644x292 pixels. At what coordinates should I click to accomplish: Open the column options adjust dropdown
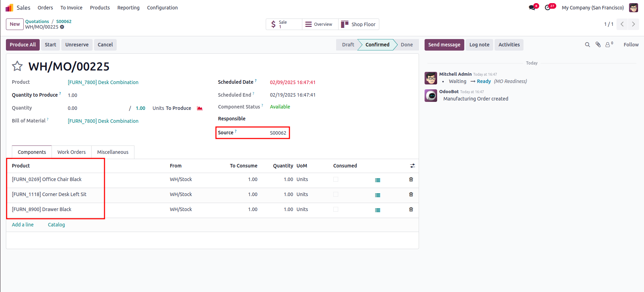(412, 166)
